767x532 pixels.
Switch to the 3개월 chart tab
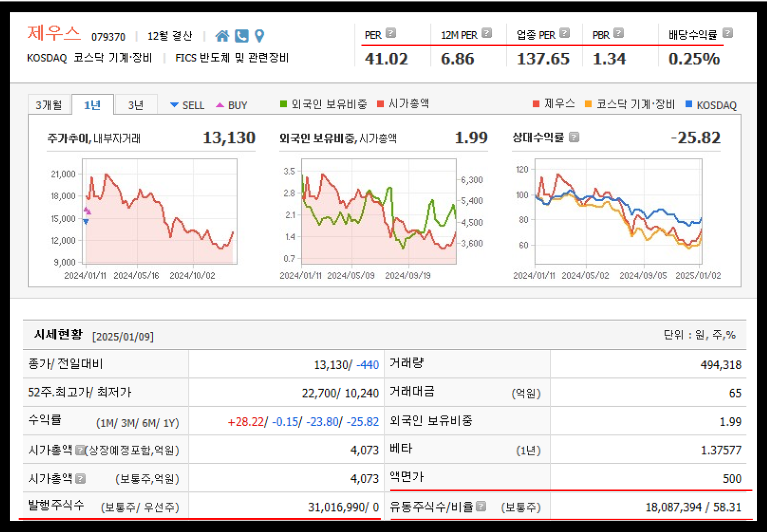[x=49, y=105]
